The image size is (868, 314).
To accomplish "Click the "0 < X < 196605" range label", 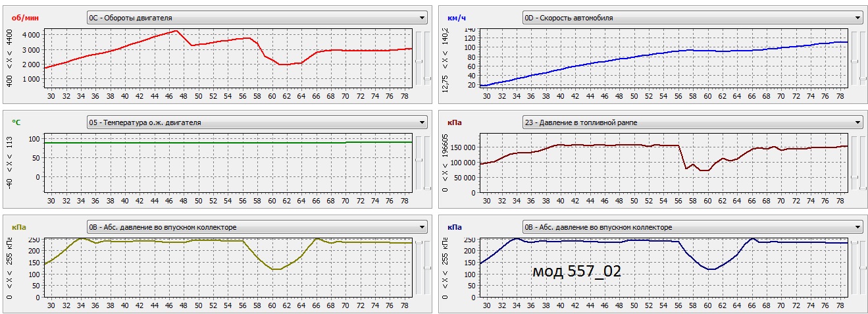I will coord(446,163).
